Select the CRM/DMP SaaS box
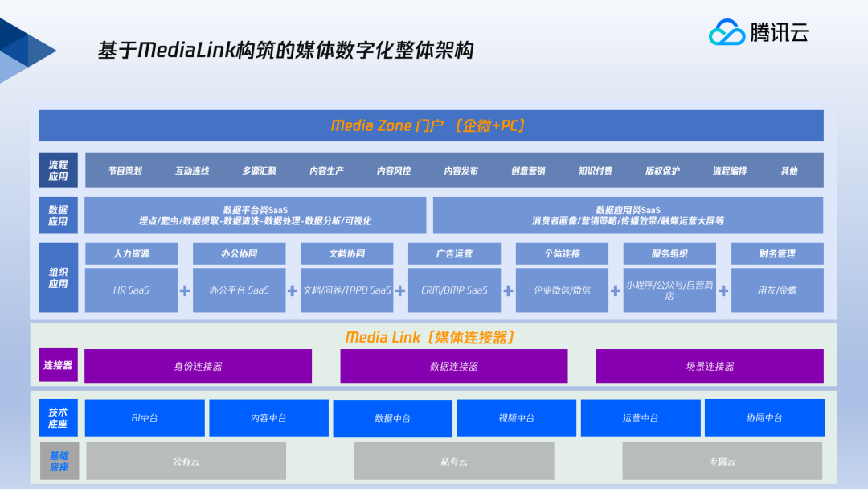868x489 pixels. pos(454,290)
